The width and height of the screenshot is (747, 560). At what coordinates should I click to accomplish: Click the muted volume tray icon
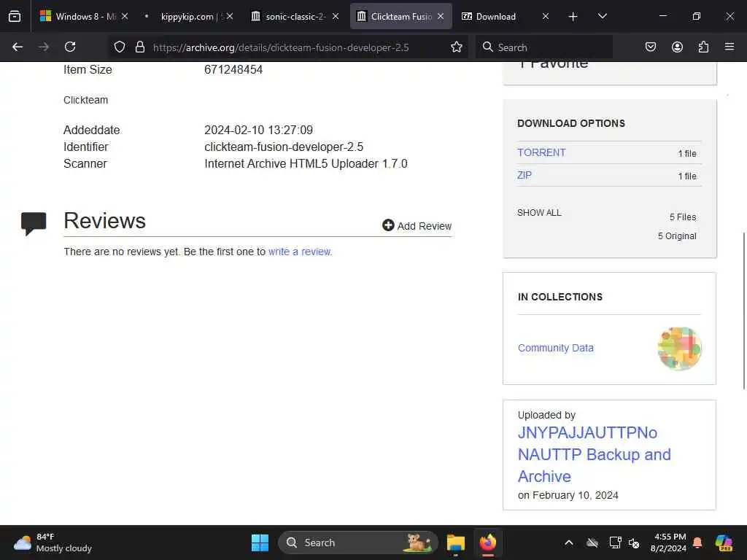click(634, 542)
